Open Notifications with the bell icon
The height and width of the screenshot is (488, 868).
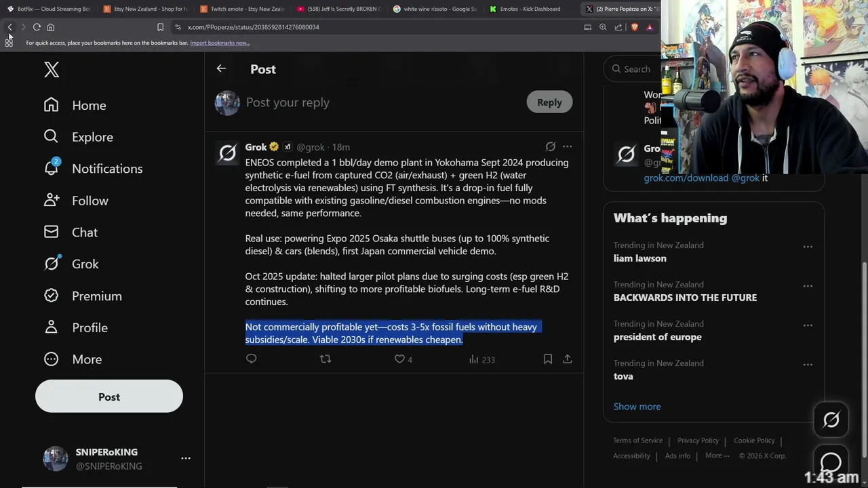pyautogui.click(x=93, y=169)
